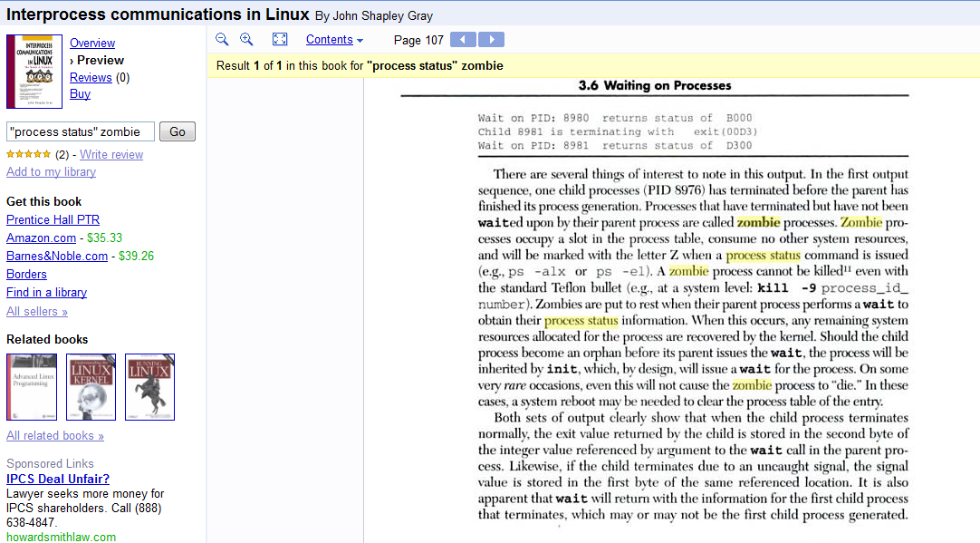Click the highlighted bold word zombie after 'are called'

pos(759,222)
